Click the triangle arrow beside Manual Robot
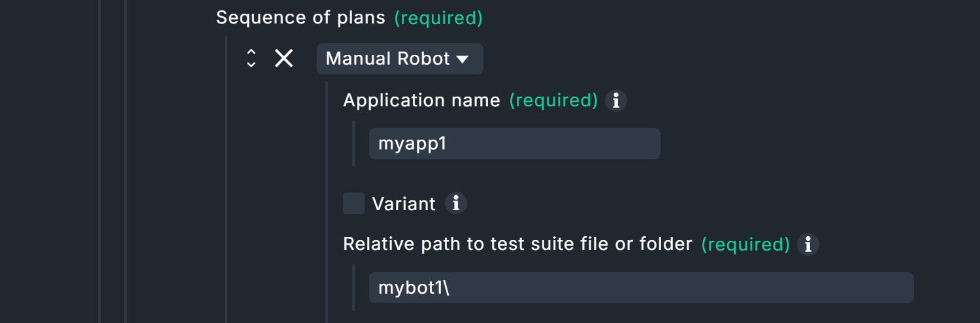 463,59
